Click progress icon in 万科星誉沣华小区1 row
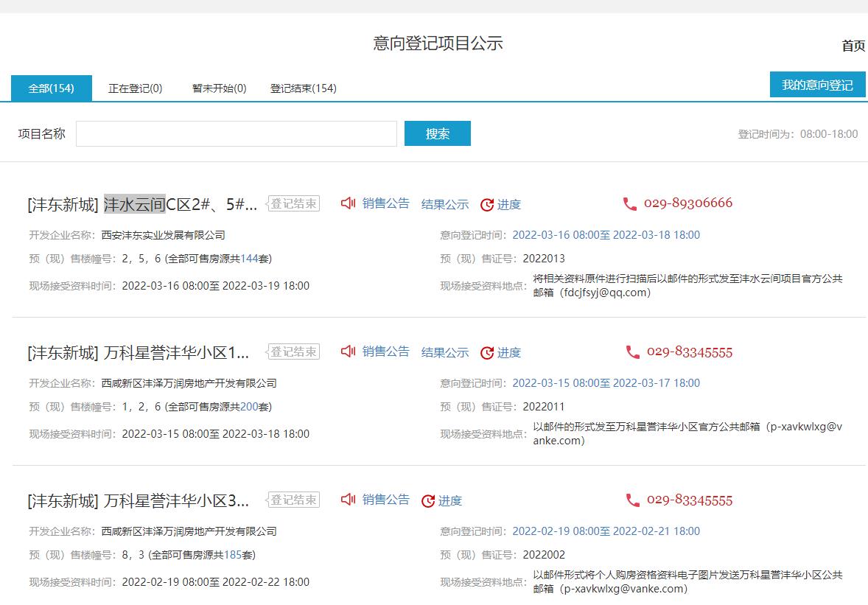868x605 pixels. (x=487, y=353)
